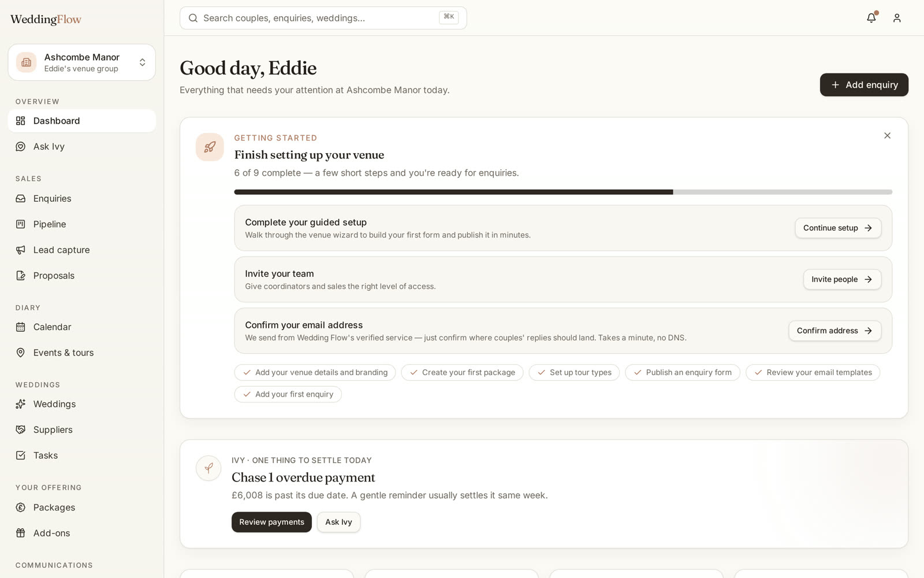
Task: Click the checked 'Publish an enquiry form' chip
Action: tap(683, 372)
